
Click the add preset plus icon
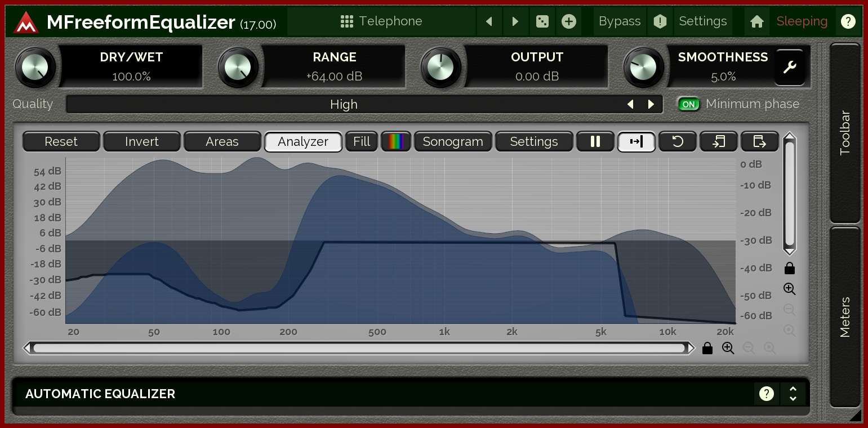pos(569,21)
